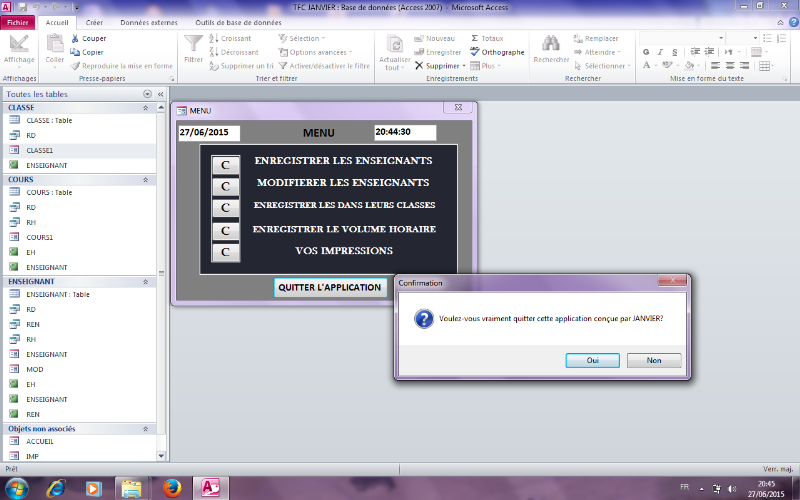
Task: Open the Fichier tab
Action: 18,22
